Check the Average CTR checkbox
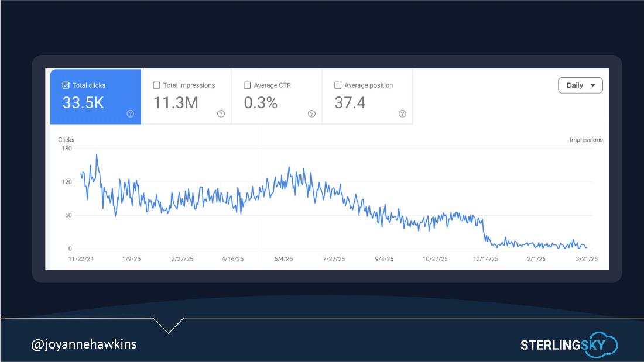 [247, 85]
